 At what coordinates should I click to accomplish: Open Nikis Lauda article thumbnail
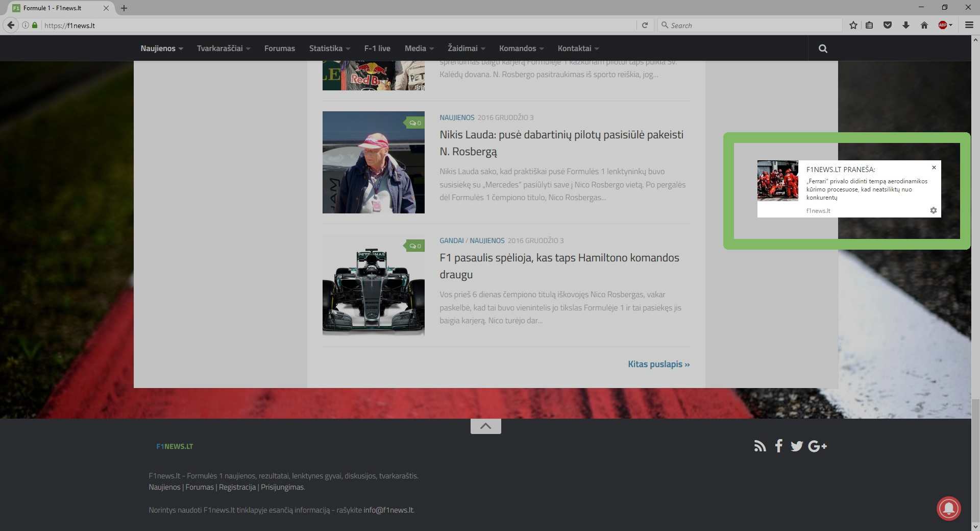373,162
